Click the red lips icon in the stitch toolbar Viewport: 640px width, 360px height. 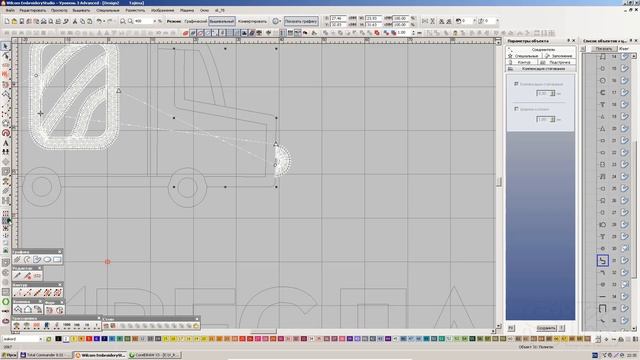(x=185, y=33)
